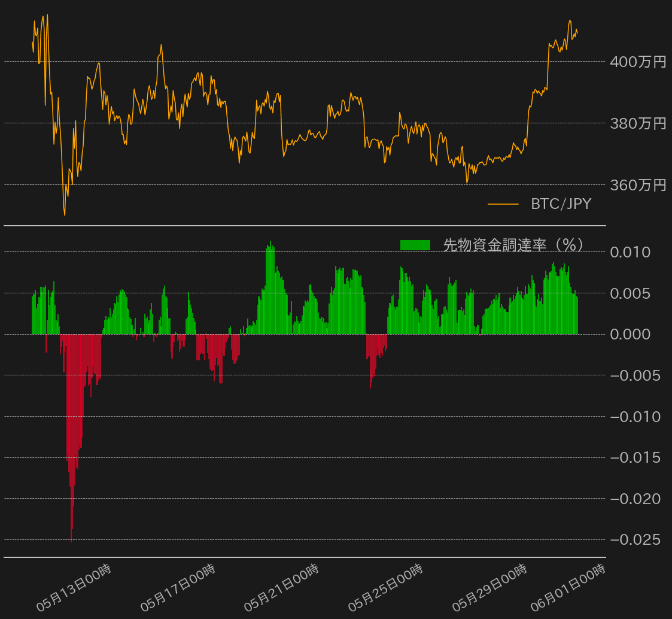This screenshot has width=672, height=619.
Task: Click the 400万円 price axis label
Action: (x=637, y=62)
